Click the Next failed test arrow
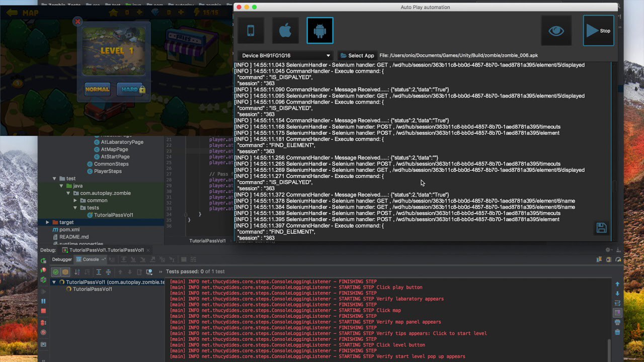Viewport: 644px width, 362px height. (129, 272)
